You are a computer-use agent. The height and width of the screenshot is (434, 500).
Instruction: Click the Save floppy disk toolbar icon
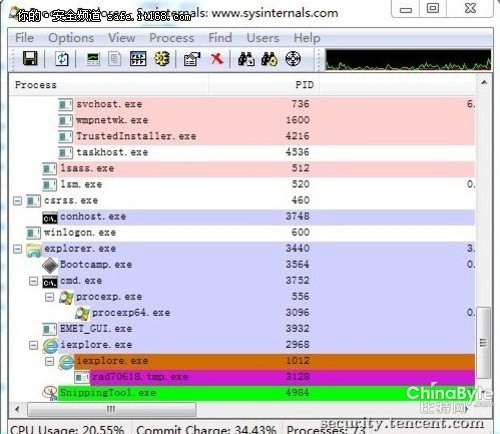point(30,59)
